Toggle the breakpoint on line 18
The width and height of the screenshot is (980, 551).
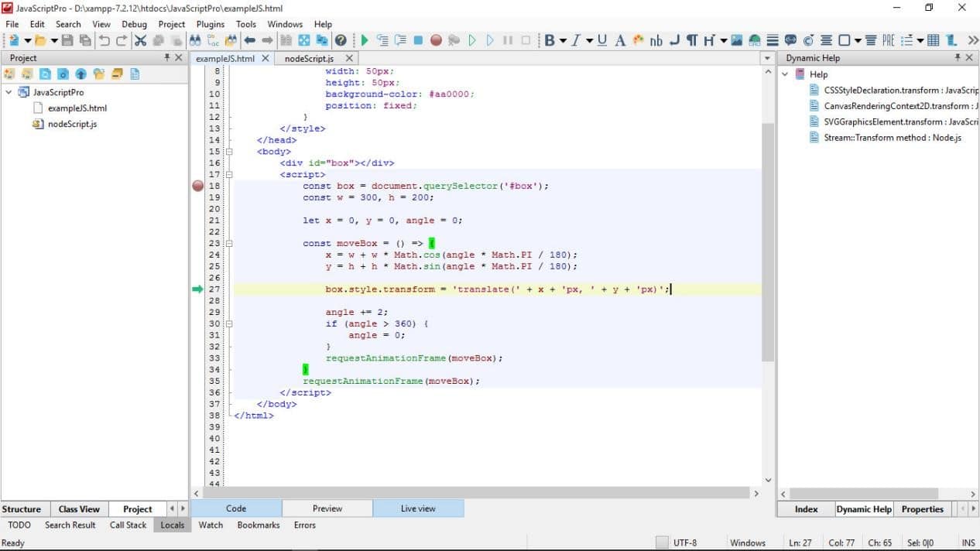(x=197, y=186)
